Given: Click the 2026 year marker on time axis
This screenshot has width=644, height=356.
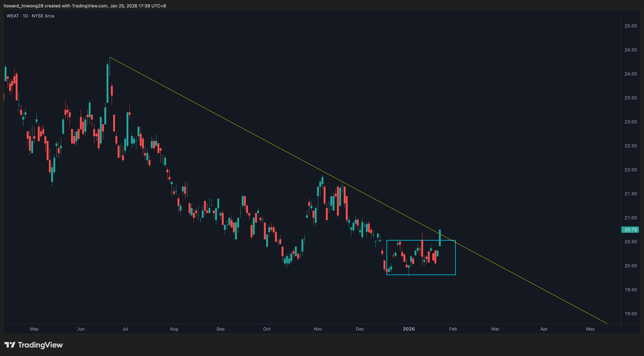Looking at the screenshot, I should 409,329.
